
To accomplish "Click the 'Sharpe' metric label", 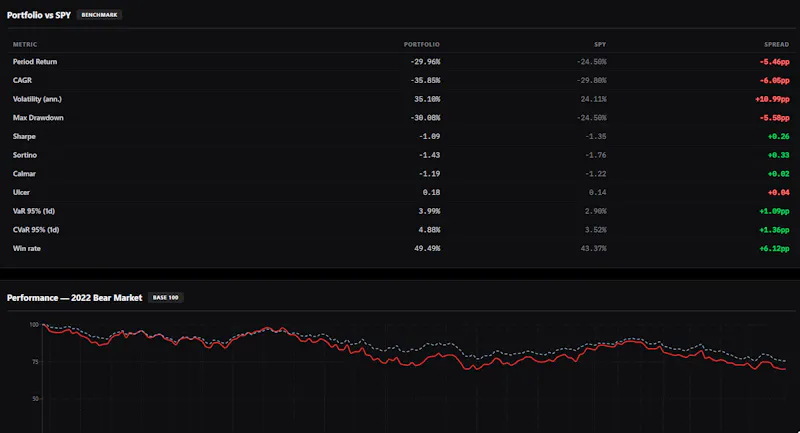I will click(x=24, y=136).
